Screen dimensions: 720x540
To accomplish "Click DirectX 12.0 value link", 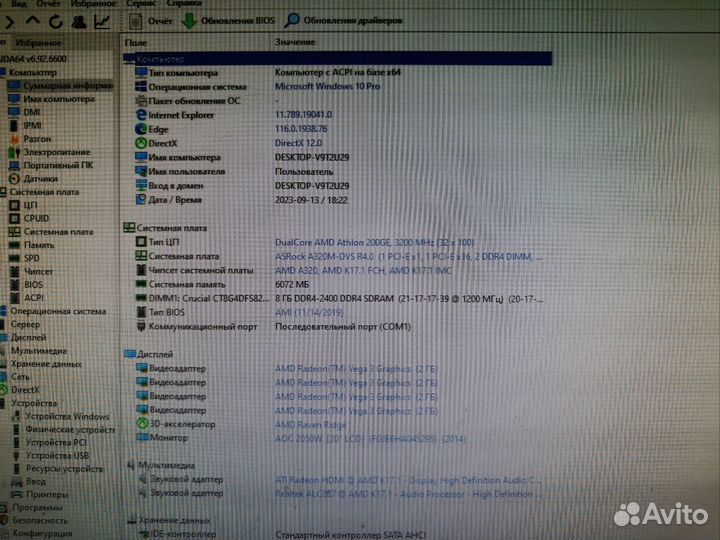I will [298, 143].
